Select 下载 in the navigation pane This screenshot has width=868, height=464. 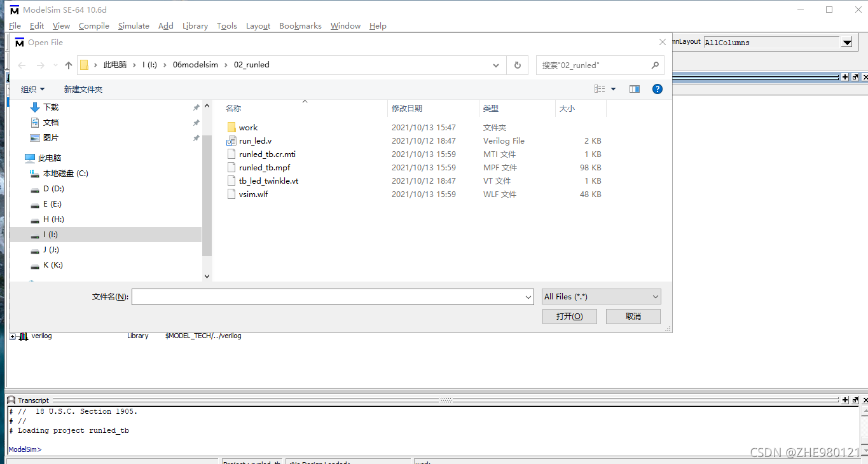(x=51, y=107)
